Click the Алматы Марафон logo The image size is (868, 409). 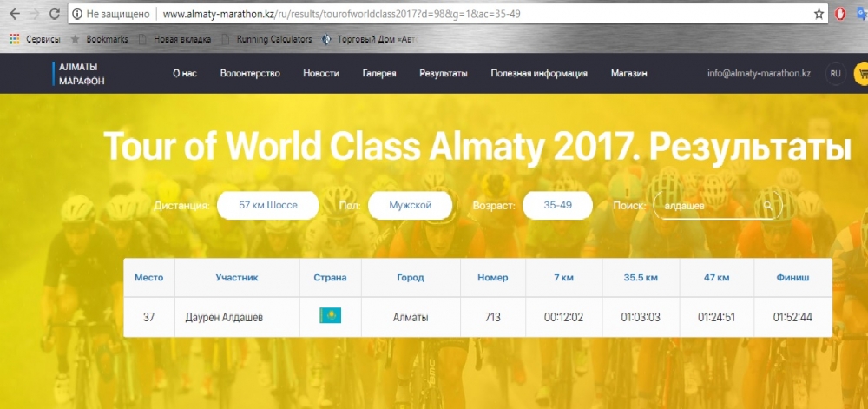coord(78,74)
